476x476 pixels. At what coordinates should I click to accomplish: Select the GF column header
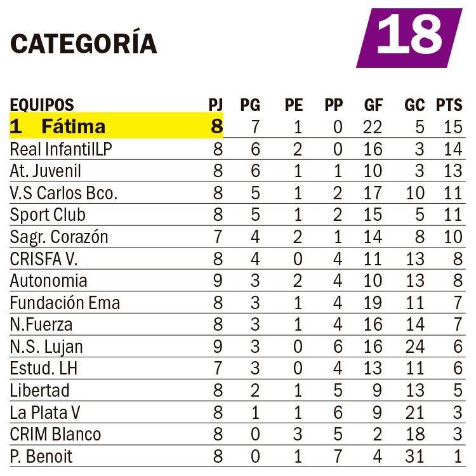[373, 105]
